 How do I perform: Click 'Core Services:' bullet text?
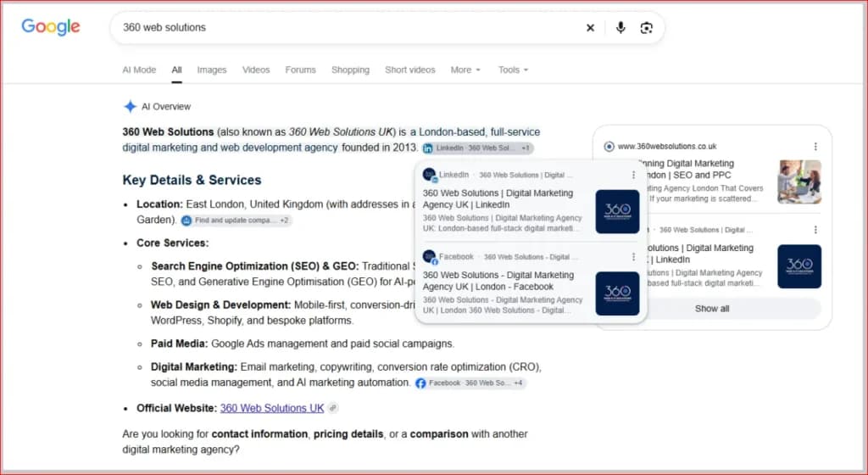coord(172,243)
